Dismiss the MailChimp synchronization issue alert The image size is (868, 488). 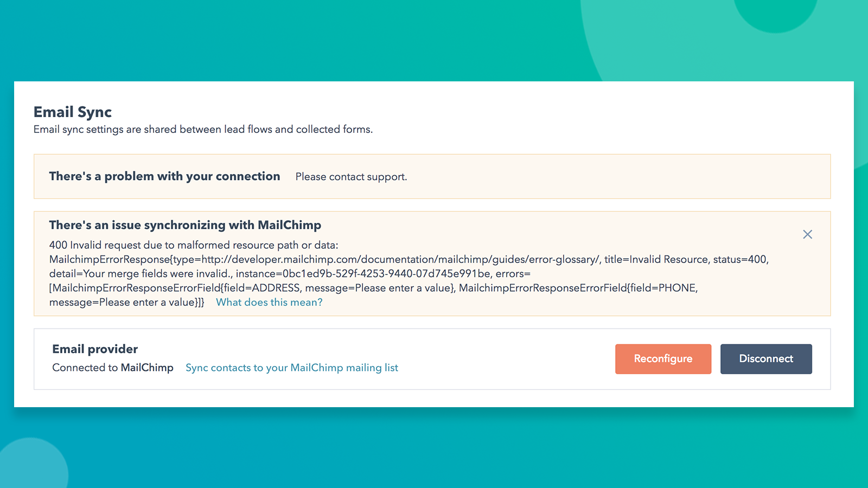(x=807, y=234)
